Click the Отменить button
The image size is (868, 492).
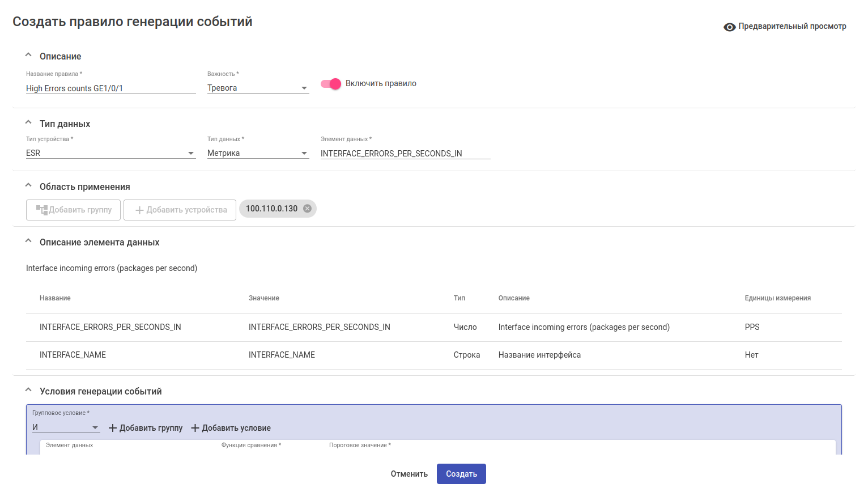(x=409, y=474)
